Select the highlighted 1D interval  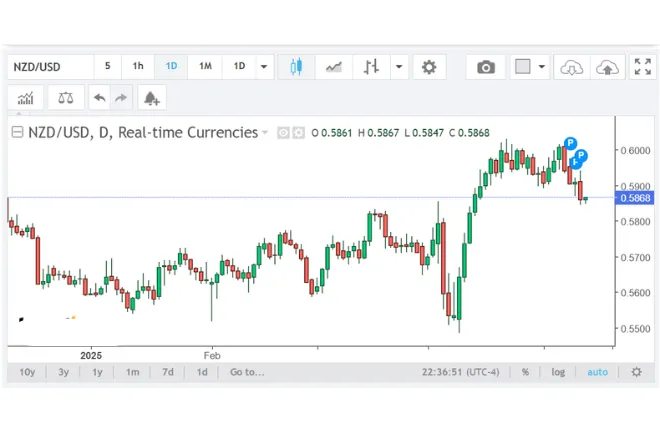point(171,67)
